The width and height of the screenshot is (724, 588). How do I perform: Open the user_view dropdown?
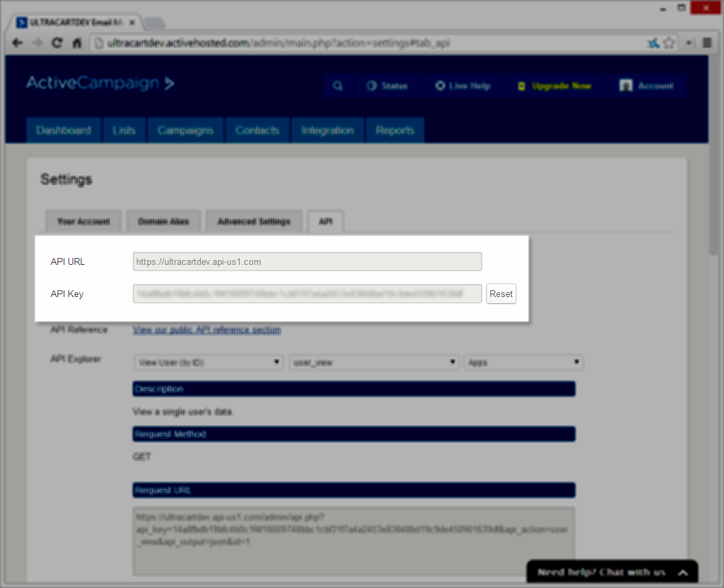(374, 362)
